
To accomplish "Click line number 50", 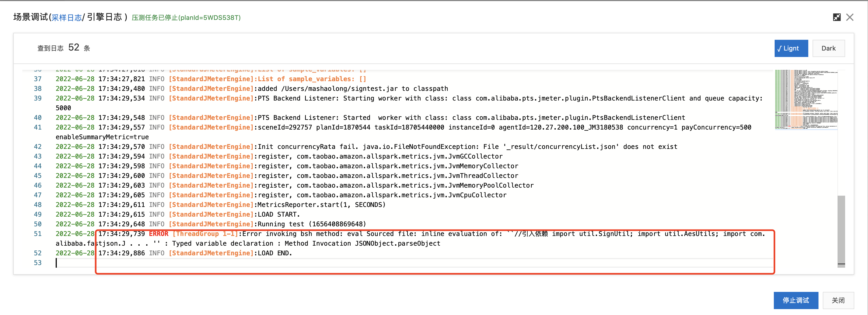I will tap(38, 224).
